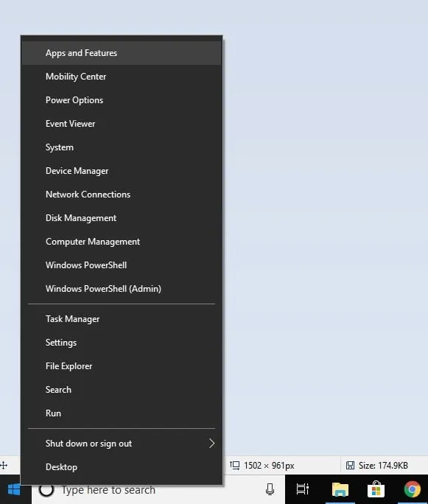Open Microsoft Store from the taskbar
The height and width of the screenshot is (504, 428).
pyautogui.click(x=376, y=489)
